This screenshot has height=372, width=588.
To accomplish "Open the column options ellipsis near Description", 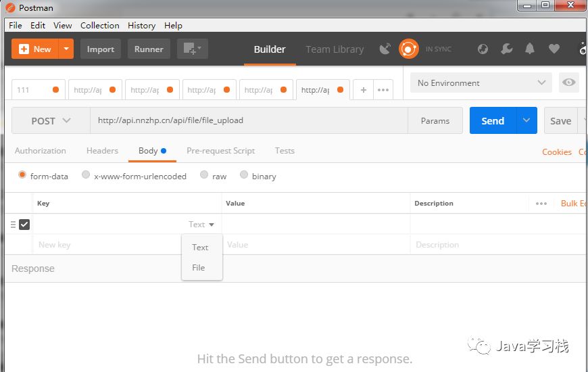I will (x=541, y=204).
